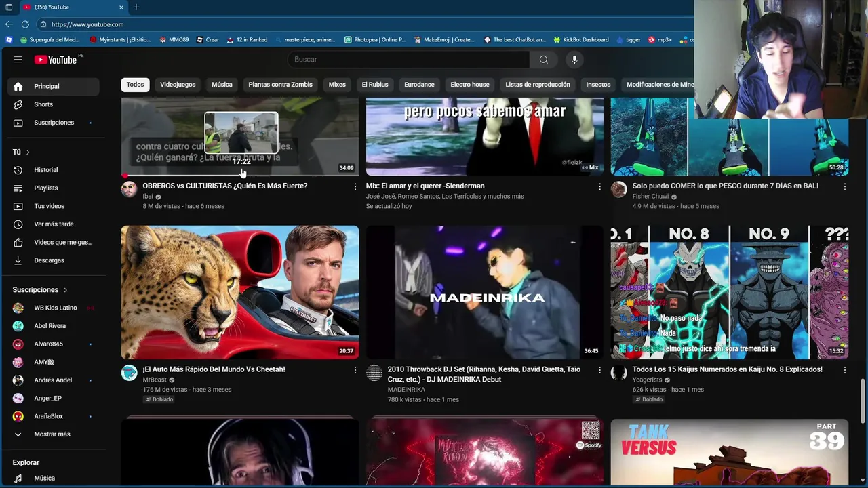Open AraňaBlox subscription

(54, 416)
